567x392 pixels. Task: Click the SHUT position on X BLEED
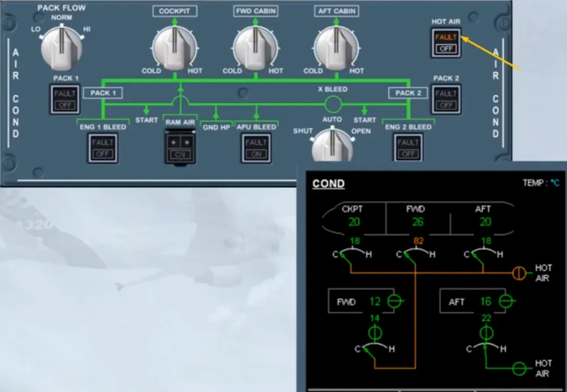click(303, 131)
